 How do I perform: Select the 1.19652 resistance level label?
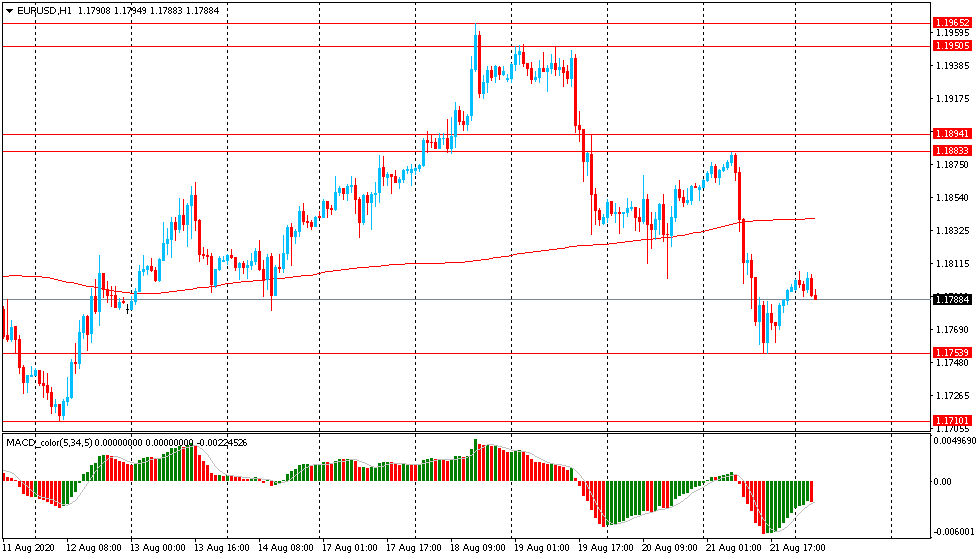952,23
